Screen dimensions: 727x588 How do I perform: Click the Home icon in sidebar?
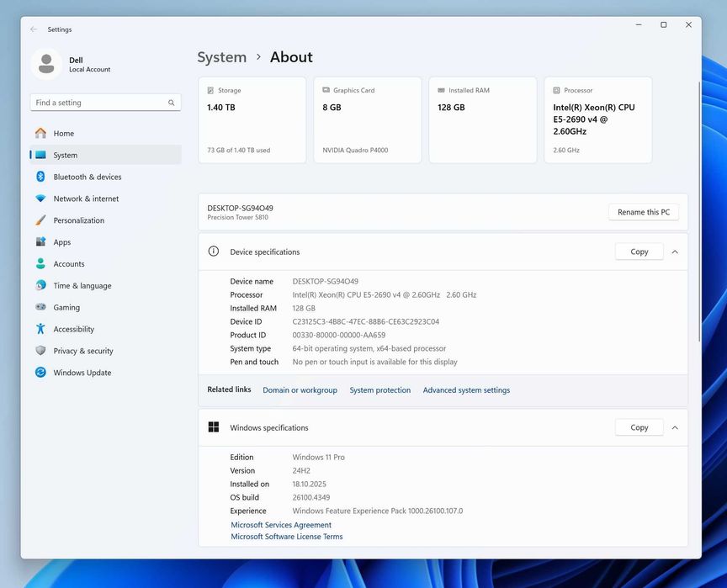tap(40, 133)
